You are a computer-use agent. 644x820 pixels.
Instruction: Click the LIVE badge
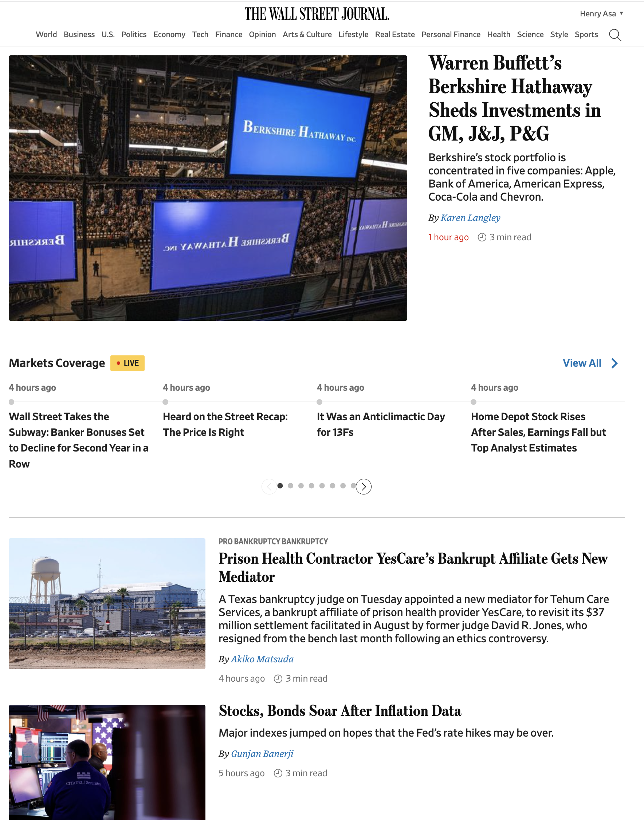[x=127, y=363]
